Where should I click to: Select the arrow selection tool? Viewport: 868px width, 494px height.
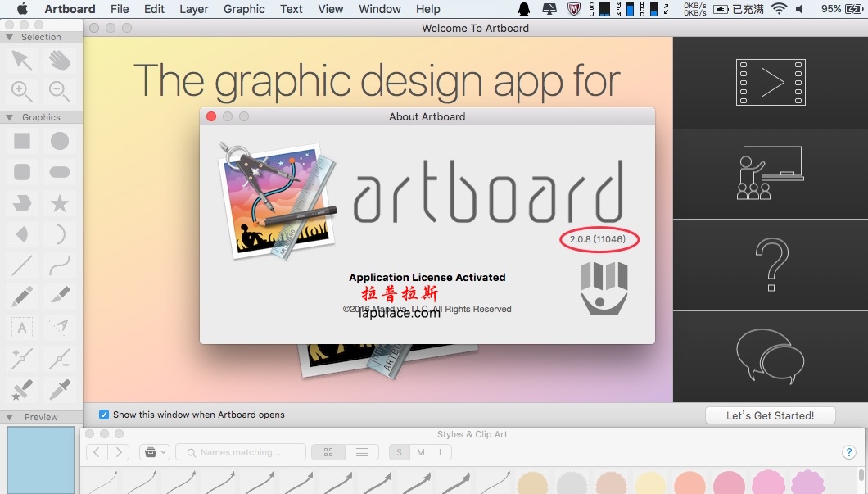coord(22,61)
